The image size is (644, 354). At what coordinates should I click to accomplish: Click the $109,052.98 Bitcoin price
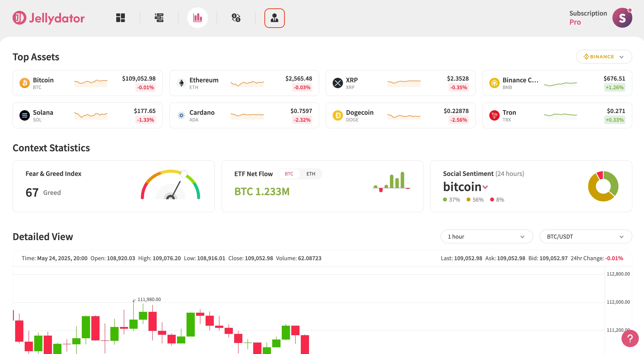tap(139, 78)
